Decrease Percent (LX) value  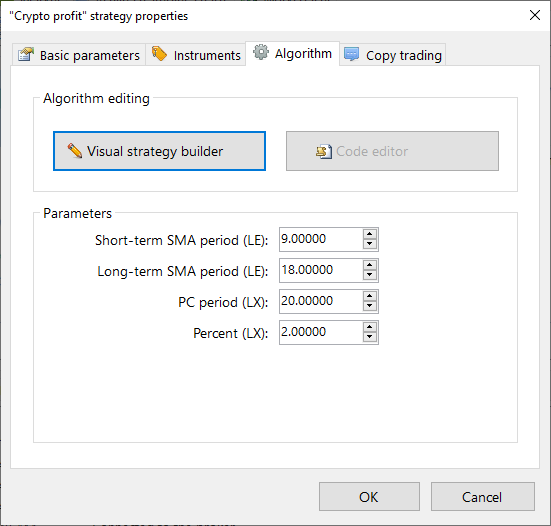coord(370,337)
